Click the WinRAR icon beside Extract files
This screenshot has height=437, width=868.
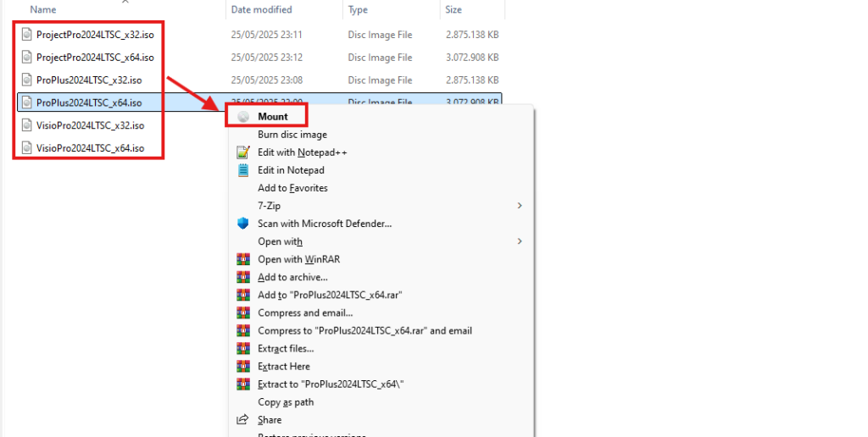[x=243, y=348]
